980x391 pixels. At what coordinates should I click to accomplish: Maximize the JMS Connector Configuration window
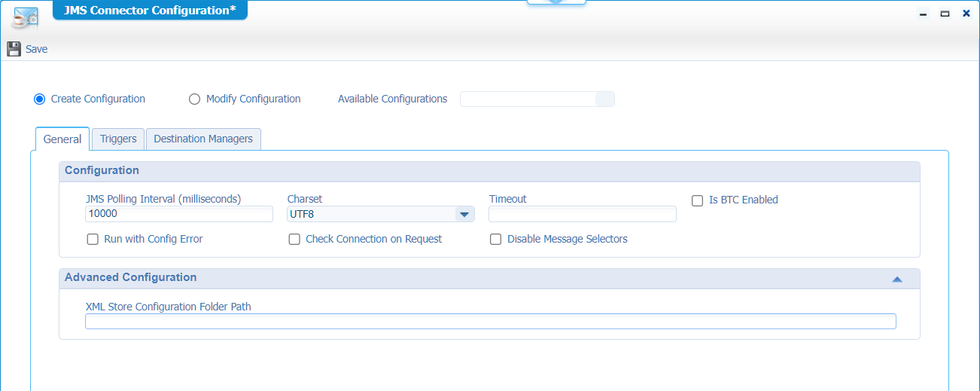pyautogui.click(x=945, y=14)
